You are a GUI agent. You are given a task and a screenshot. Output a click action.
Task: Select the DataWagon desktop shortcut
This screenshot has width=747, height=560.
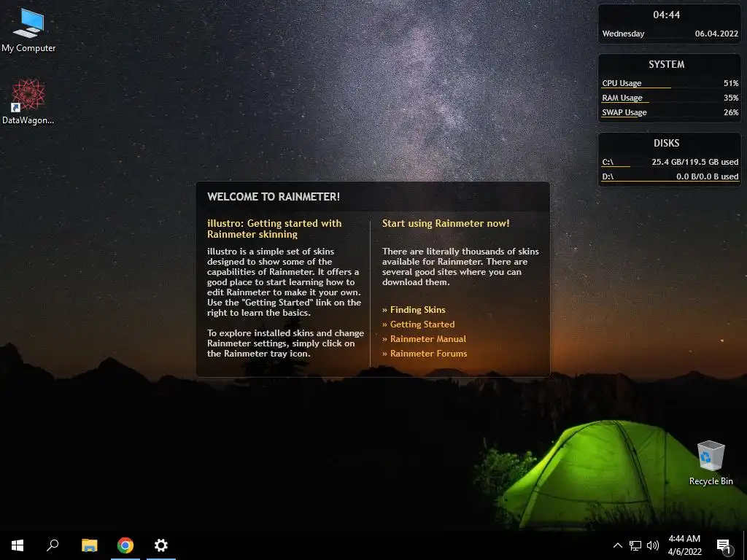tap(28, 101)
